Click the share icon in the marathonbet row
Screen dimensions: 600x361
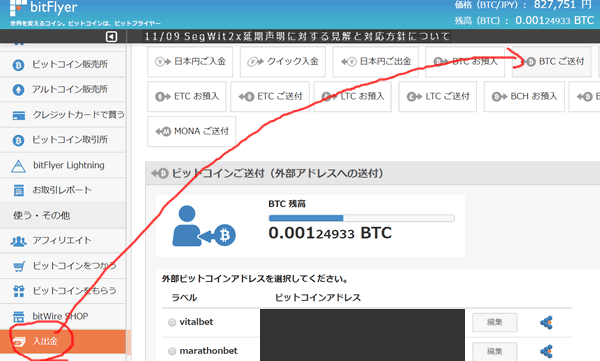[x=546, y=351]
